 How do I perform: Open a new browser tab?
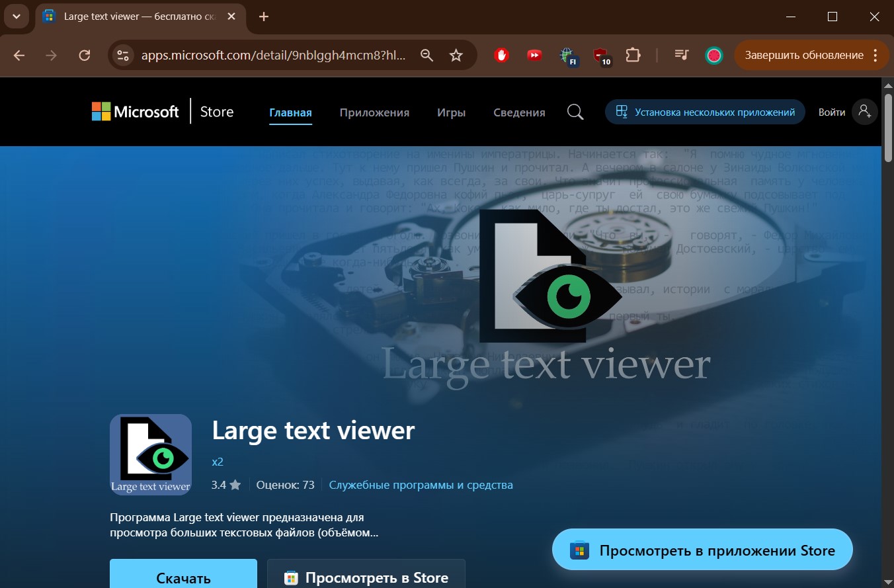click(x=264, y=17)
